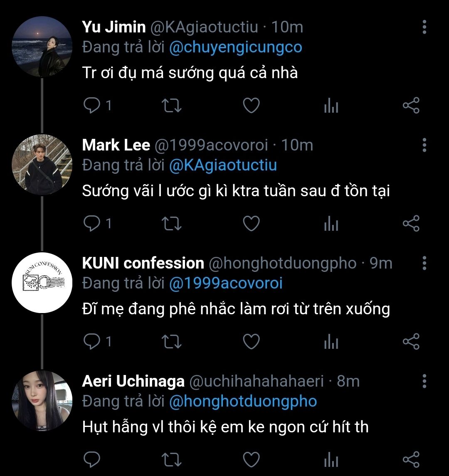Share Yu Jimin's tweet
Viewport: 449px width, 476px height.
pos(411,106)
